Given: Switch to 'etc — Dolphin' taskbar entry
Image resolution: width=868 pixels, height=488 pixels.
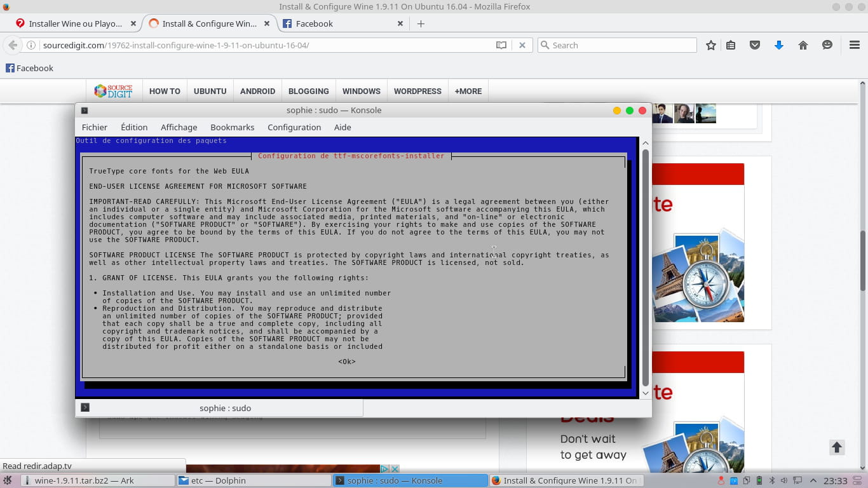Looking at the screenshot, I should (254, 480).
